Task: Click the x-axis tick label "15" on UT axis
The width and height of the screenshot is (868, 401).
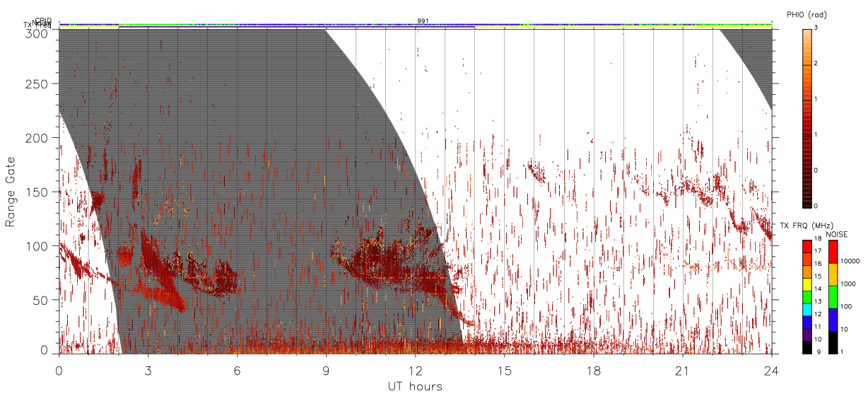Action: [505, 371]
